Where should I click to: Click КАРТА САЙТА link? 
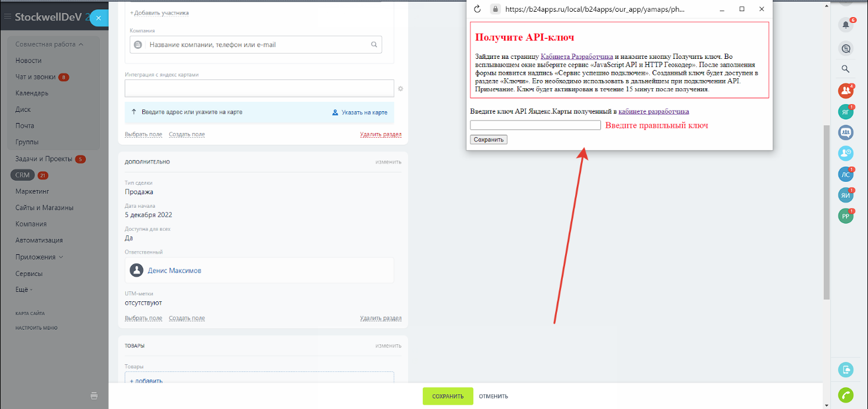point(30,314)
